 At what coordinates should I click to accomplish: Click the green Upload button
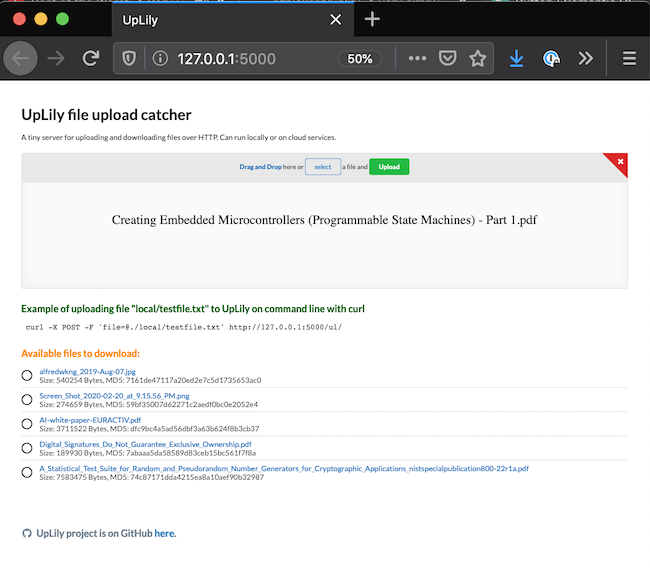[x=389, y=167]
